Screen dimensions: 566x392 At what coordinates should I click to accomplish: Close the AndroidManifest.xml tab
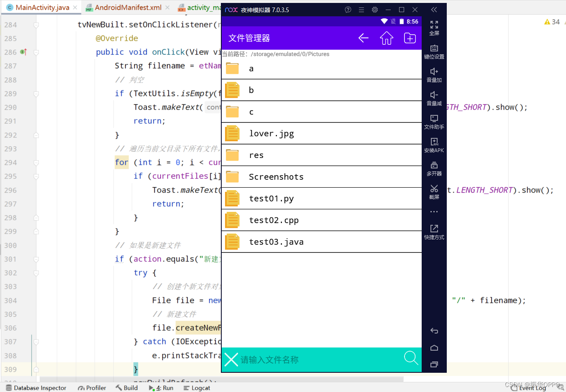click(167, 8)
